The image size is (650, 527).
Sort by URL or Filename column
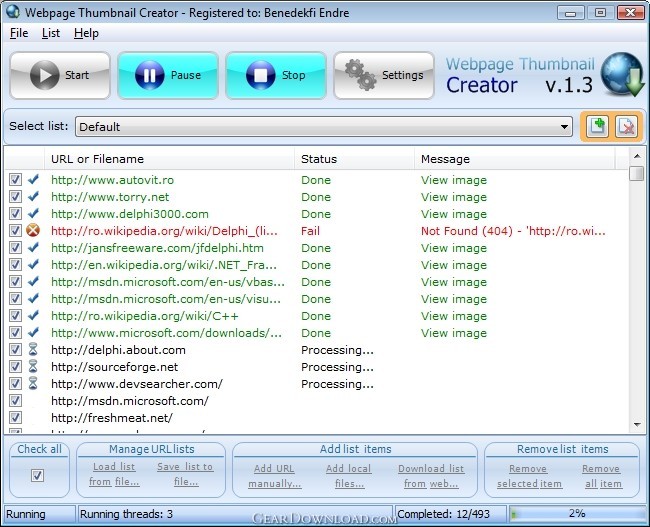click(169, 159)
